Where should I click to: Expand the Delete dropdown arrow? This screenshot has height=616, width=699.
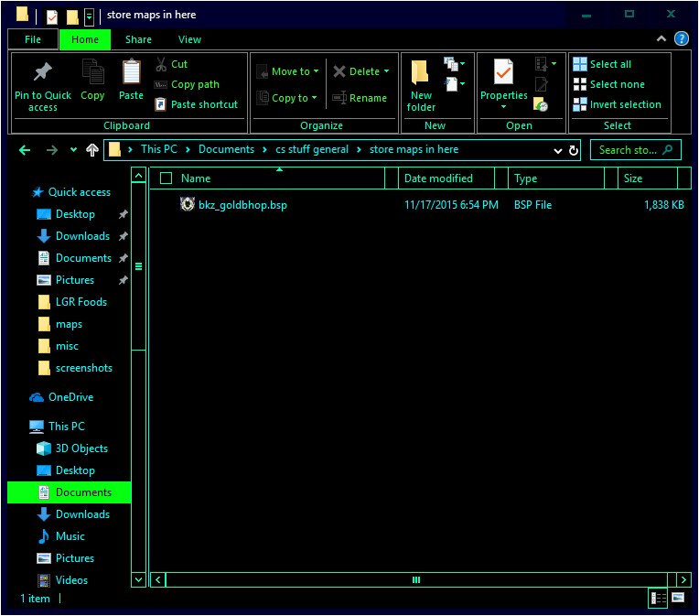386,71
